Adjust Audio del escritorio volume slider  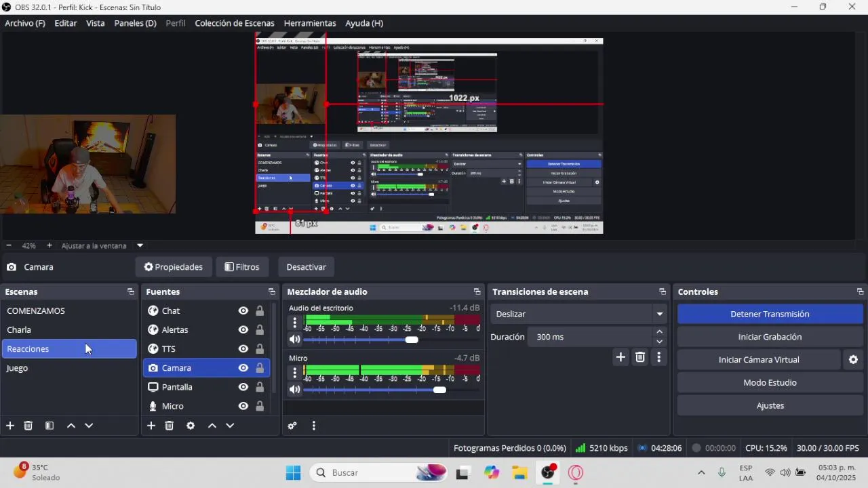(412, 340)
